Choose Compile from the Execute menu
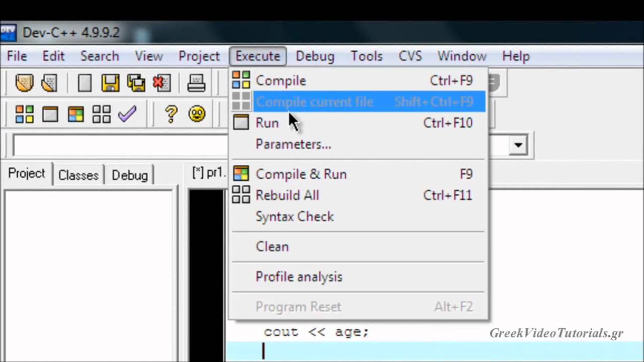This screenshot has height=362, width=644. coord(358,80)
